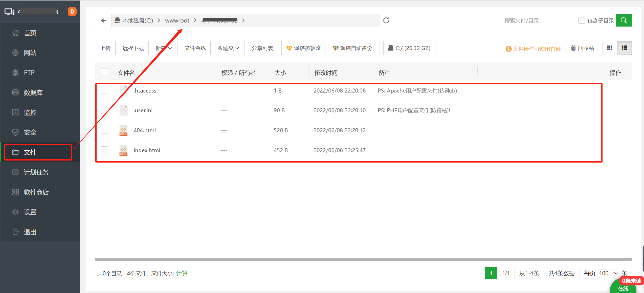Expand the 新建 create dropdown

(x=164, y=48)
